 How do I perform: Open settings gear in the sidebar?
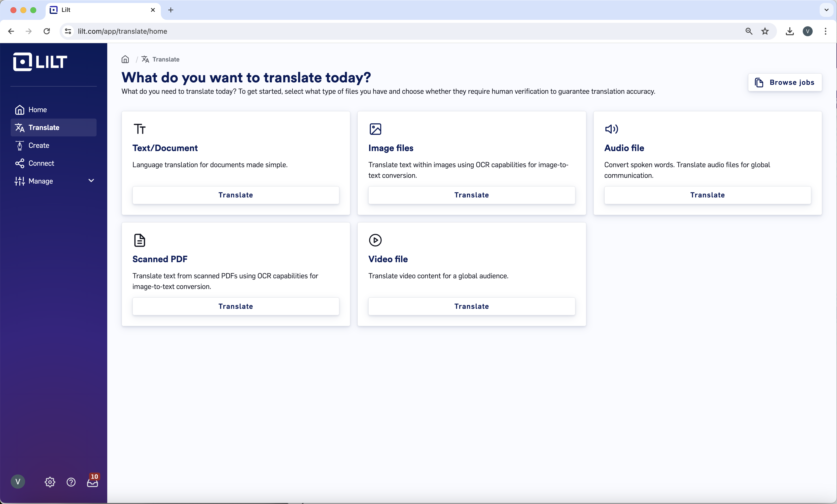[50, 482]
